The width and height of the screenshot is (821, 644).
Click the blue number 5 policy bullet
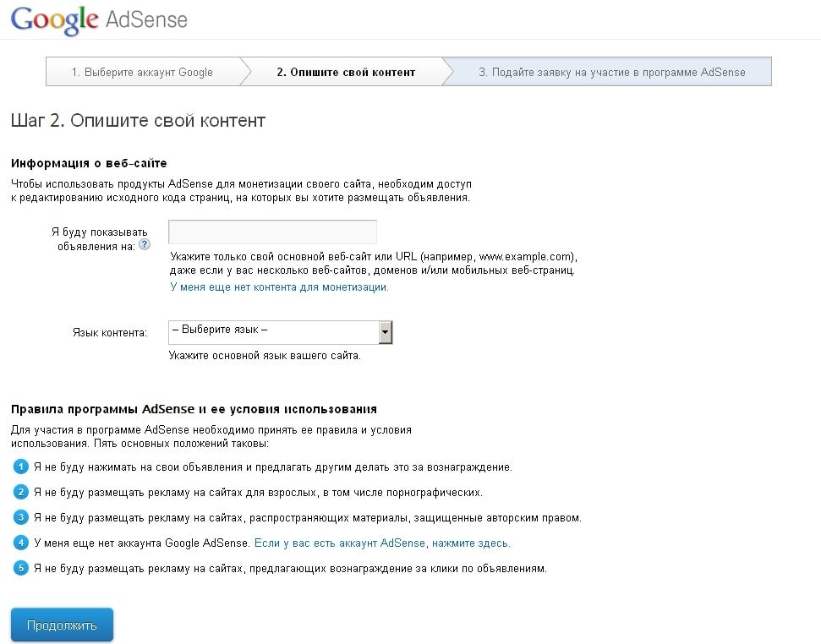20,568
